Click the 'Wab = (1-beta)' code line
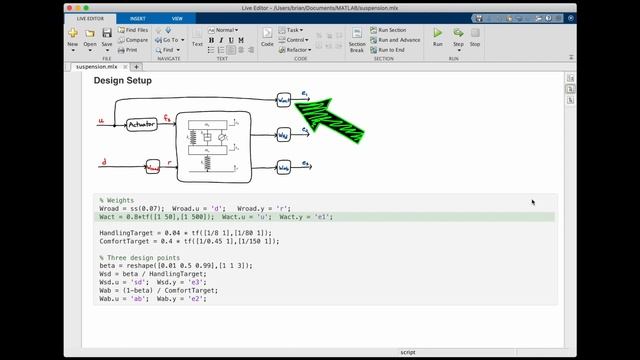This screenshot has height=360, width=640. 159,290
